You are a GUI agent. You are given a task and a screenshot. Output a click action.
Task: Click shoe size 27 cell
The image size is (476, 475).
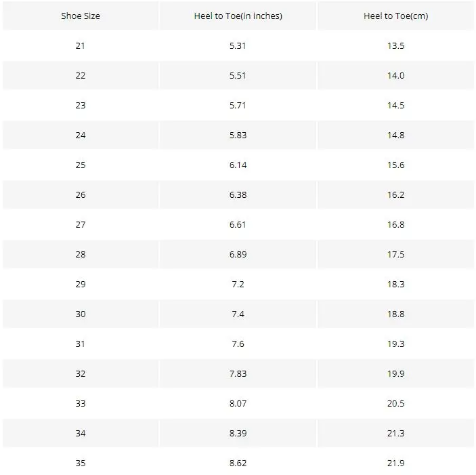[x=81, y=225]
